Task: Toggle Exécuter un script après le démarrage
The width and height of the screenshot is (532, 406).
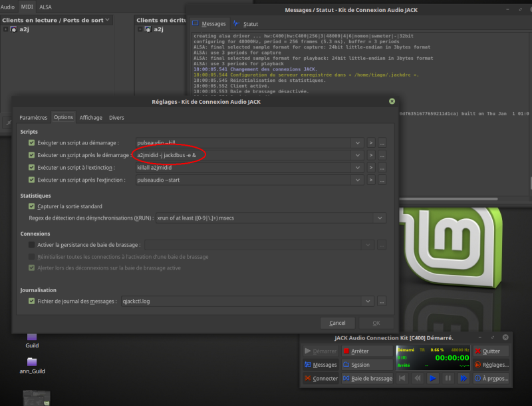Action: click(31, 155)
